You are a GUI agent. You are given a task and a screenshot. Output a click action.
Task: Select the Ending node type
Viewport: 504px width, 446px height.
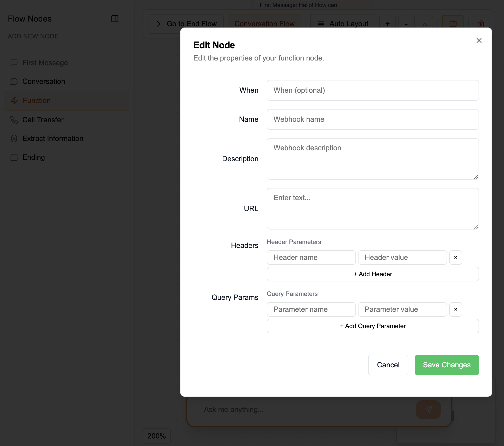tap(33, 157)
